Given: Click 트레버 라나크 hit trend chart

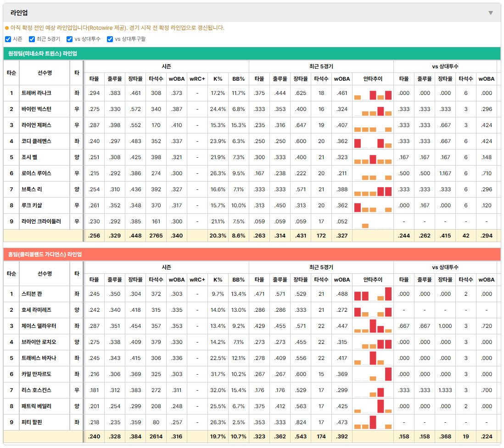Looking at the screenshot, I should [x=373, y=93].
